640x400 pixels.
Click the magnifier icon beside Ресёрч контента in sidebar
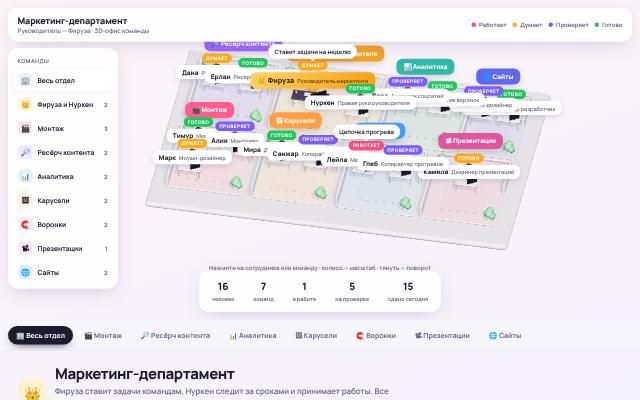point(25,153)
